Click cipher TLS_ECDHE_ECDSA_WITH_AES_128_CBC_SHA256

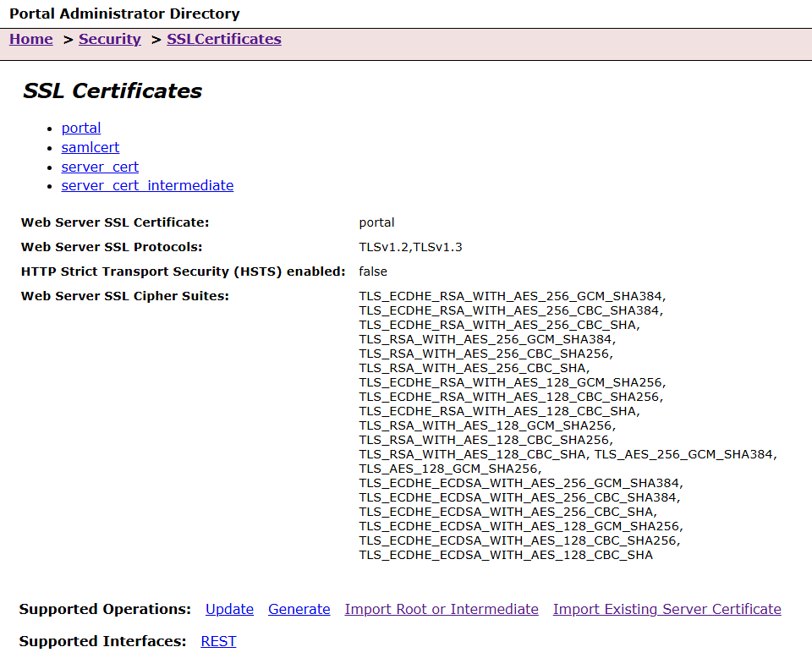(518, 540)
